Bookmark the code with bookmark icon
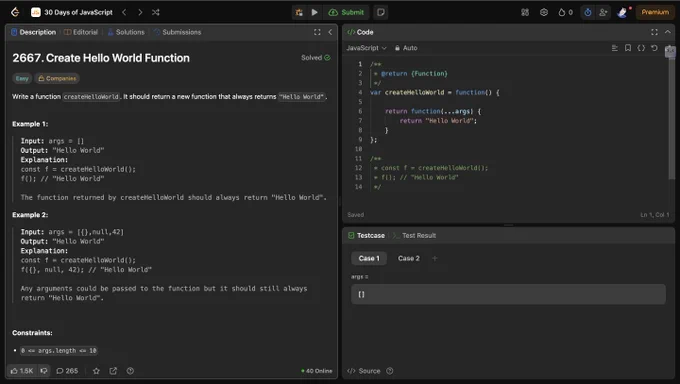This screenshot has height=384, width=680. (x=628, y=48)
